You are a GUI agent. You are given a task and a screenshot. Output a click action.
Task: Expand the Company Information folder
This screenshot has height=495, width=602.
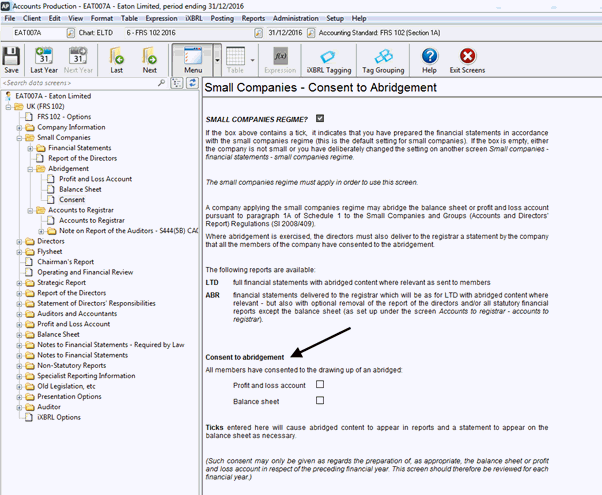pos(19,127)
